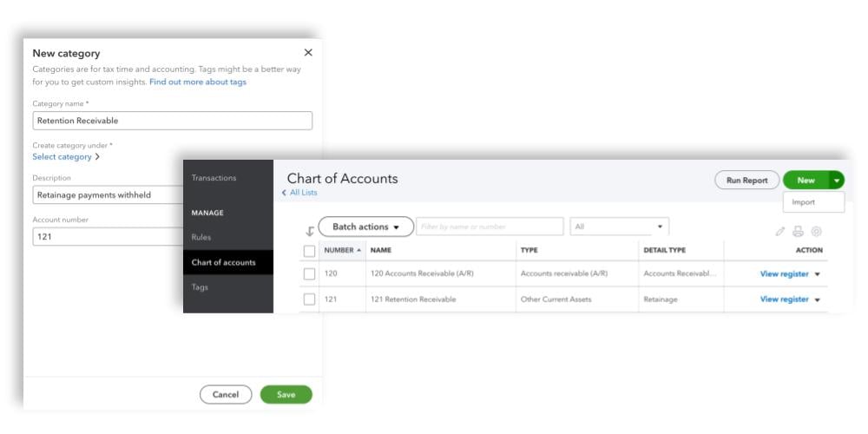
Task: Open the Batch actions dropdown
Action: tap(365, 227)
